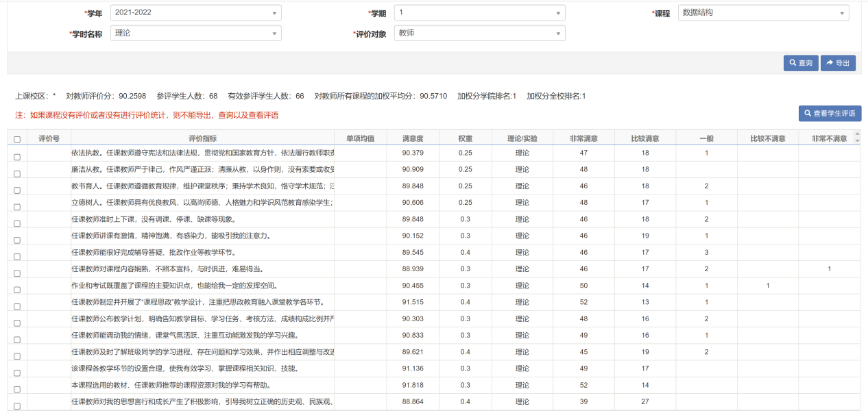
Task: Click the 有效参评学生人数 66 summary
Action: coord(266,96)
